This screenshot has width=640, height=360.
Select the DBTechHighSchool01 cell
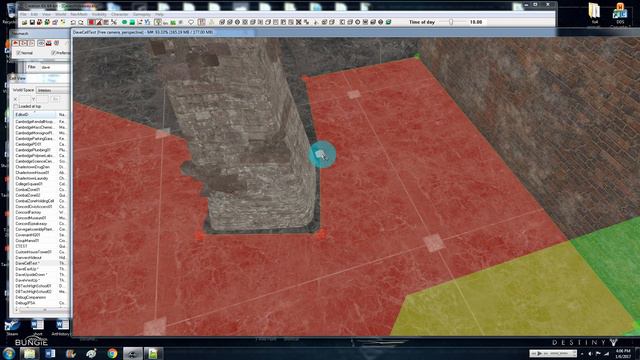(x=33, y=287)
